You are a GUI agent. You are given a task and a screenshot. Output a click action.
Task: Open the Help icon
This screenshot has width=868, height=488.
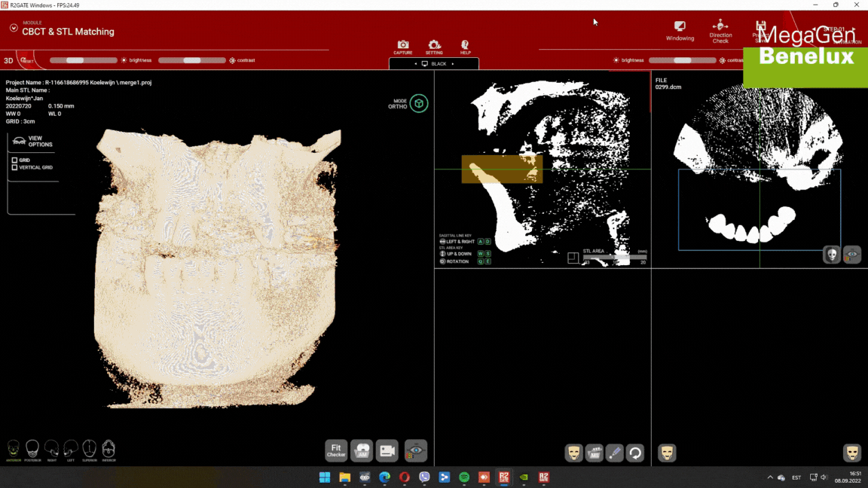[465, 46]
